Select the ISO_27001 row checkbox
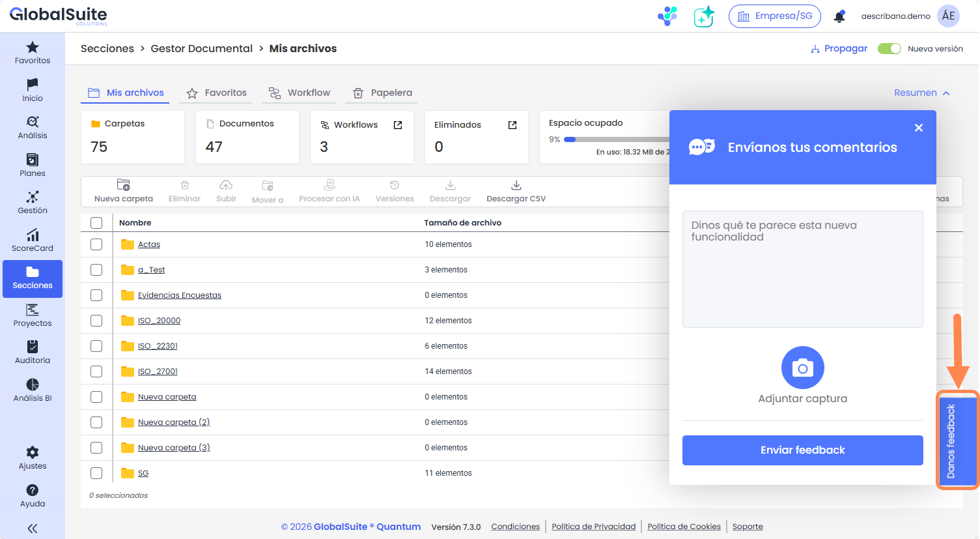Viewport: 980px width, 539px height. point(96,371)
